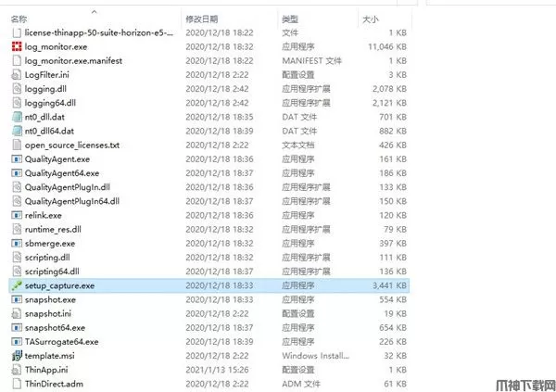Viewport: 556px width, 392px height.
Task: Click the log_monitor.exe red icon
Action: pos(17,46)
